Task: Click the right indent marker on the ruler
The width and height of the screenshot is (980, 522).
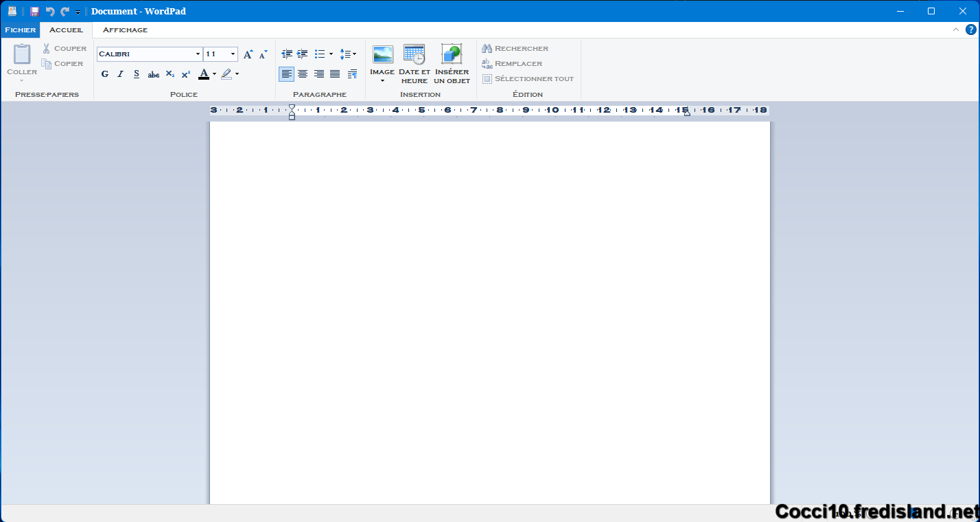Action: coord(687,113)
